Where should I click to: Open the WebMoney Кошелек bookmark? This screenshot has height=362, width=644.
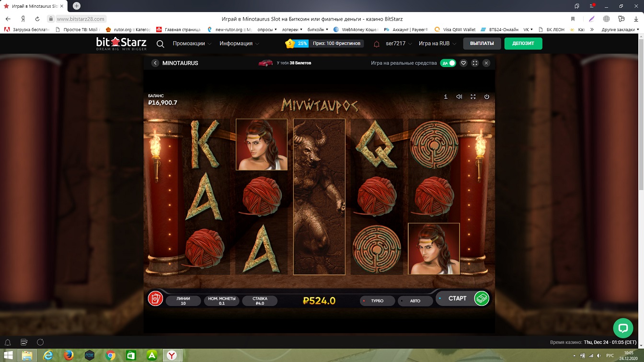point(356,30)
